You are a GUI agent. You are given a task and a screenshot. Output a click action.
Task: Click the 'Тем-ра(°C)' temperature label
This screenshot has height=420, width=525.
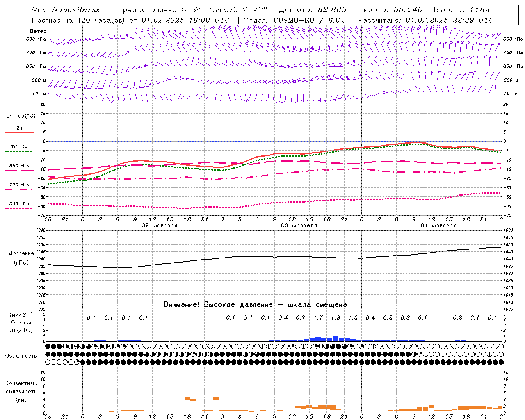click(x=19, y=116)
